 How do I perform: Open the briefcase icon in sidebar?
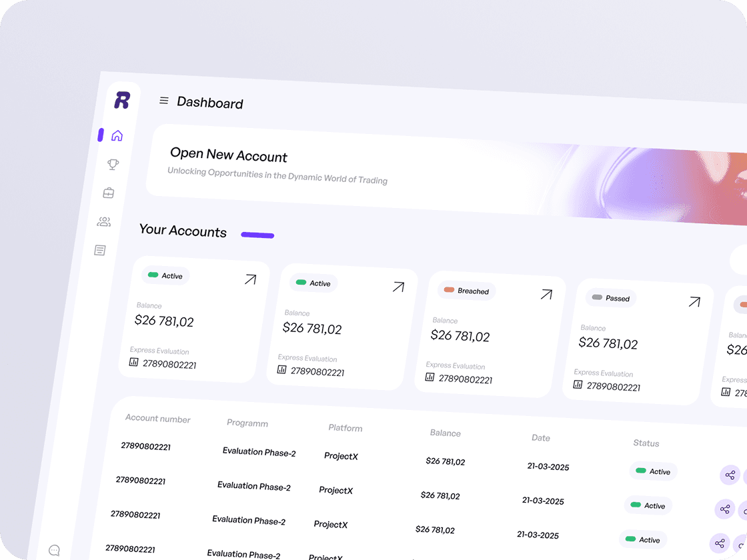109,193
